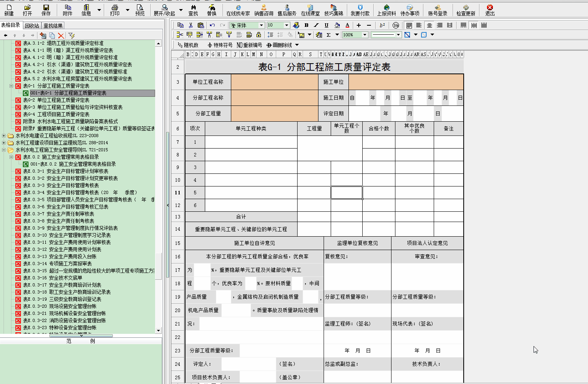Click the red letter A font color icon
Image resolution: width=588 pixels, height=384 pixels.
347,25
